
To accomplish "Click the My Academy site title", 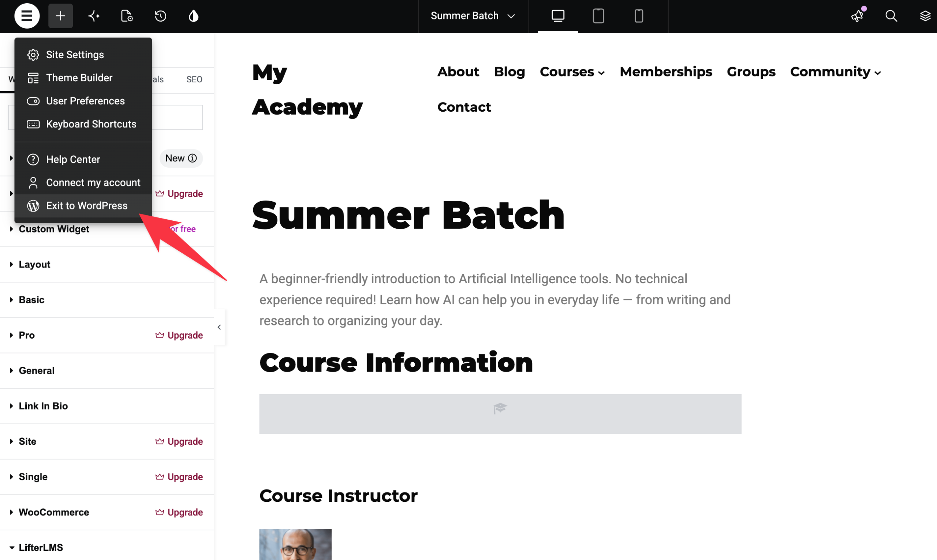I will coord(307,90).
